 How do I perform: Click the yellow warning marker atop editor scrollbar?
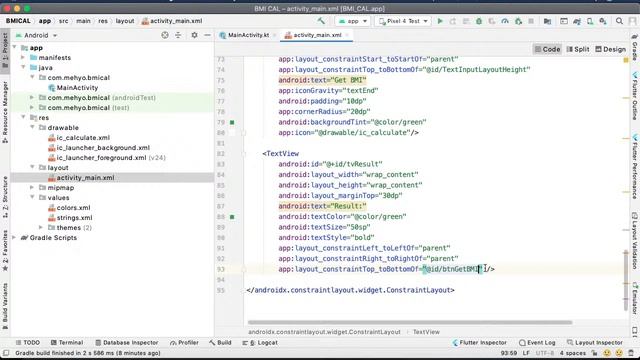coord(626,60)
